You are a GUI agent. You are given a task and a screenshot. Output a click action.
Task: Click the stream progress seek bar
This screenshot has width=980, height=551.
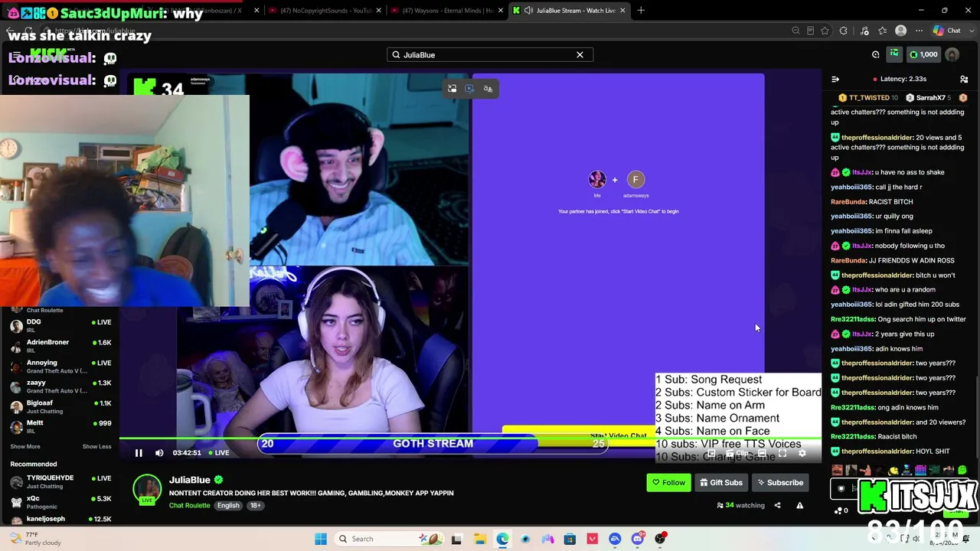pyautogui.click(x=470, y=439)
